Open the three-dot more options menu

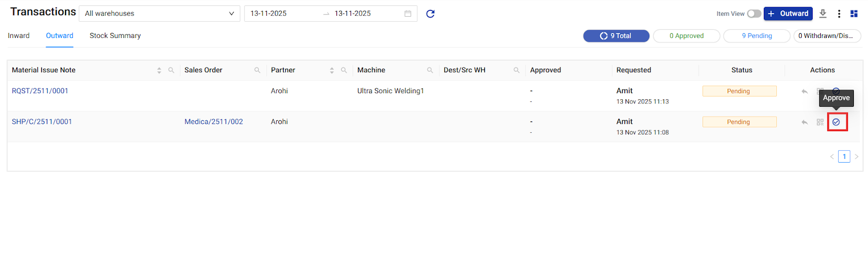(839, 14)
